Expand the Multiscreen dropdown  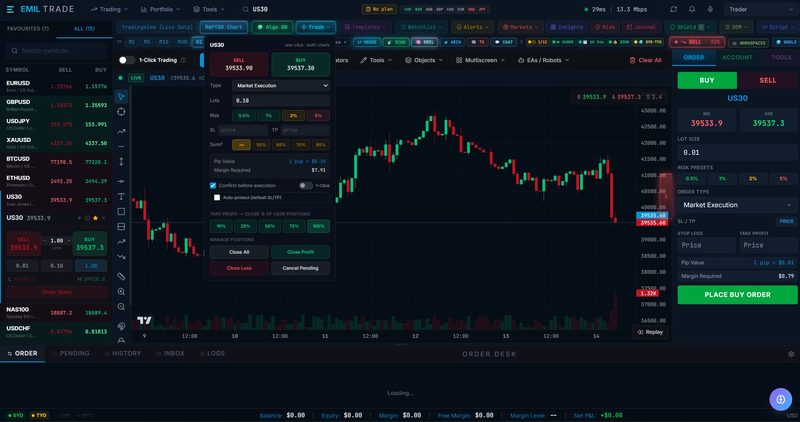click(480, 60)
